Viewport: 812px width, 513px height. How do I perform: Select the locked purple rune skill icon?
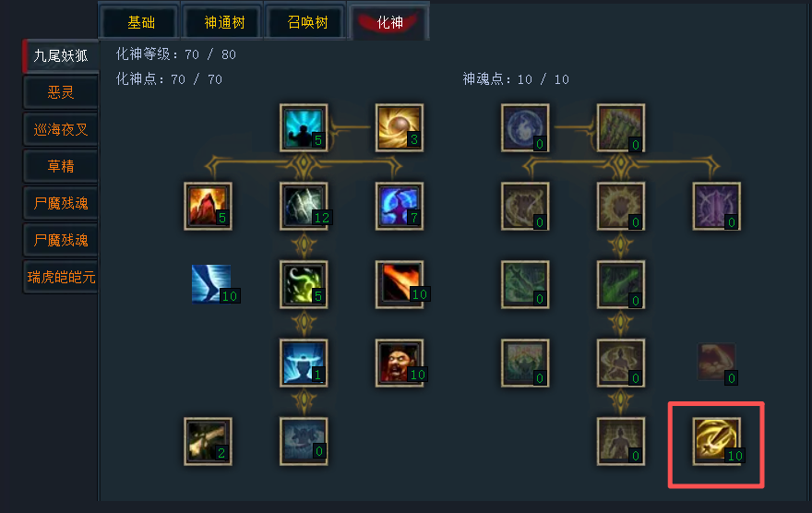tap(717, 206)
